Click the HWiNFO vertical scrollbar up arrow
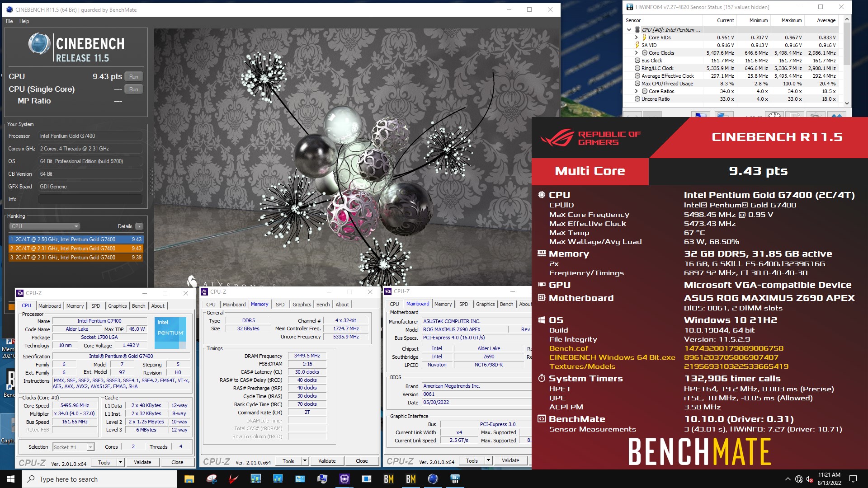Screen dimensions: 868x488 pyautogui.click(x=847, y=19)
